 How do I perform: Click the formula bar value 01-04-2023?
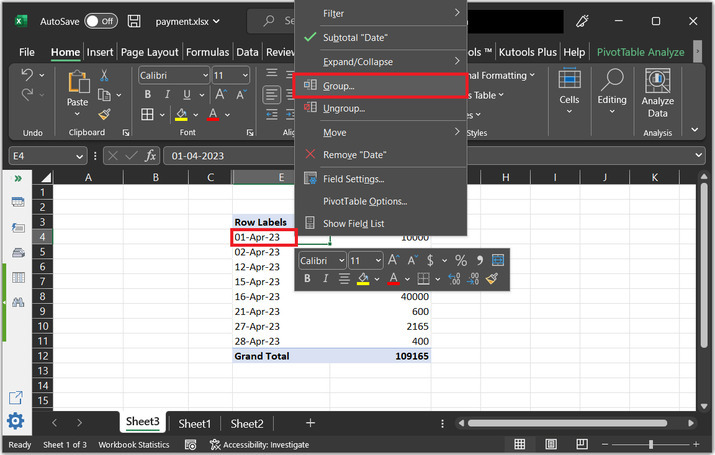197,156
